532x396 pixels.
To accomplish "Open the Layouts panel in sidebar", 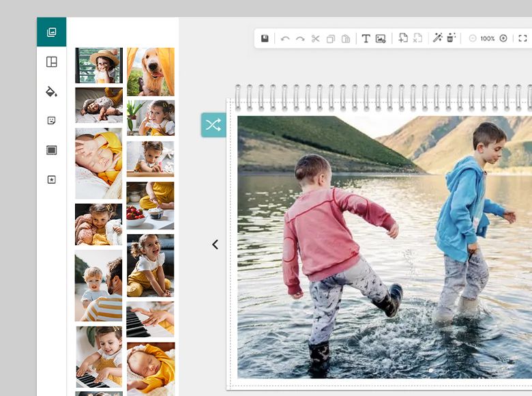I will tap(51, 62).
